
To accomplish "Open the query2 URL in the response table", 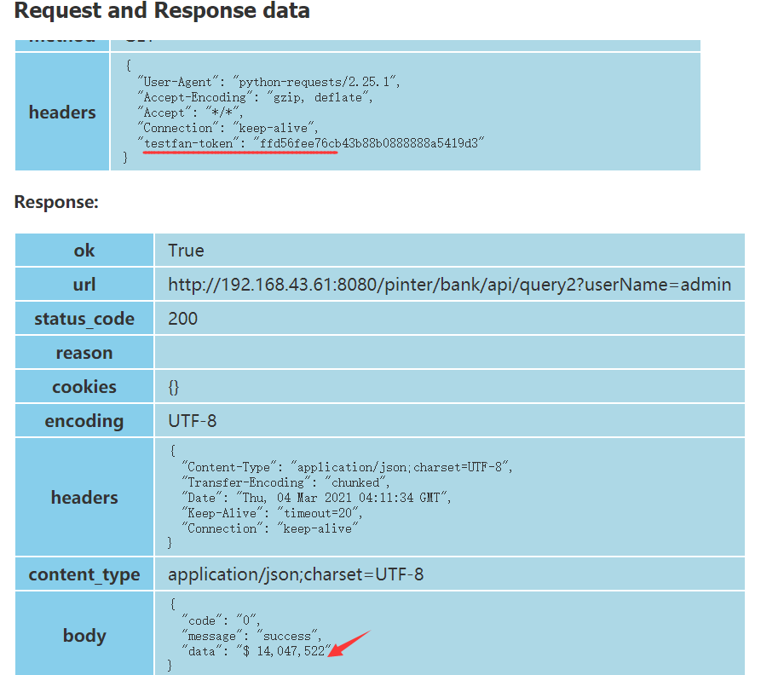I will click(449, 285).
